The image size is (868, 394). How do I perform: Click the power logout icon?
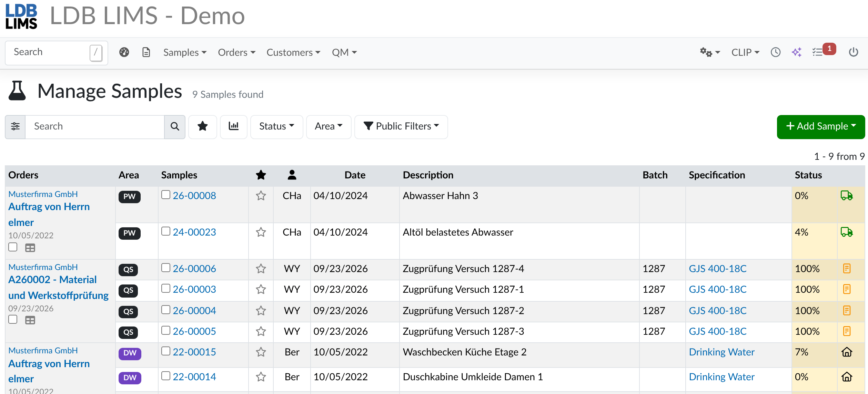[854, 52]
